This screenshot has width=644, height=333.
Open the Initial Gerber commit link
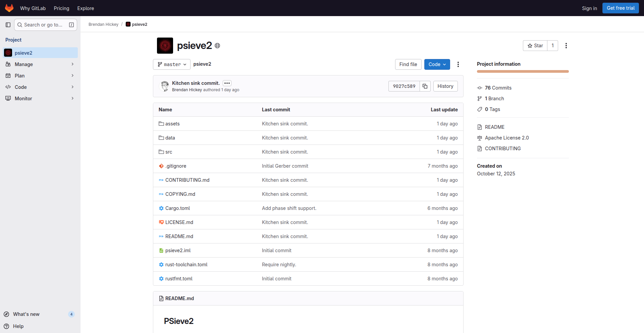(x=285, y=166)
